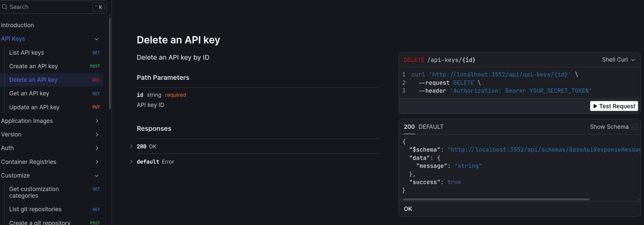Click the PUT badge beside Update an API key
Screen dimensions: 644x225
tap(96, 107)
